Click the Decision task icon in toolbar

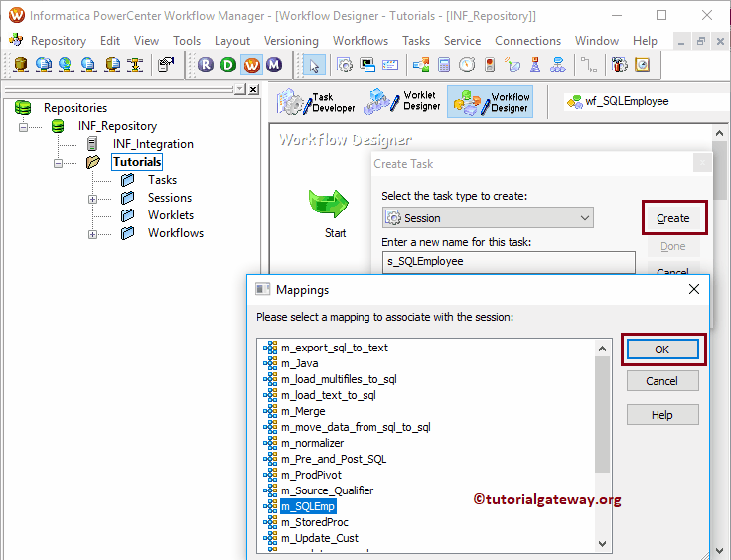[x=421, y=65]
